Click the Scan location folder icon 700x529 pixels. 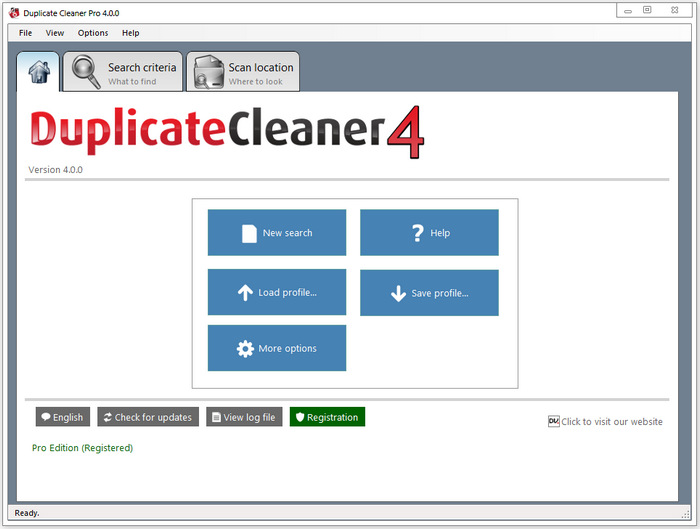[208, 72]
